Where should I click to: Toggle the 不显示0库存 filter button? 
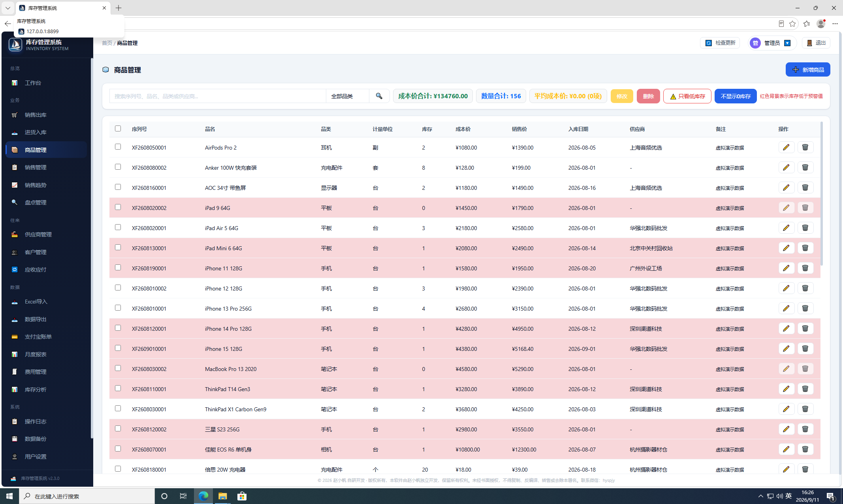point(736,96)
